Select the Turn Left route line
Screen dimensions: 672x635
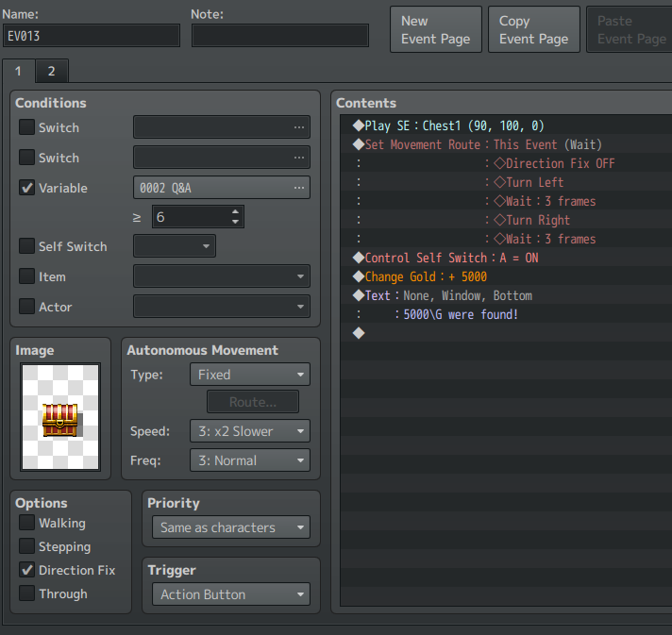click(506, 182)
